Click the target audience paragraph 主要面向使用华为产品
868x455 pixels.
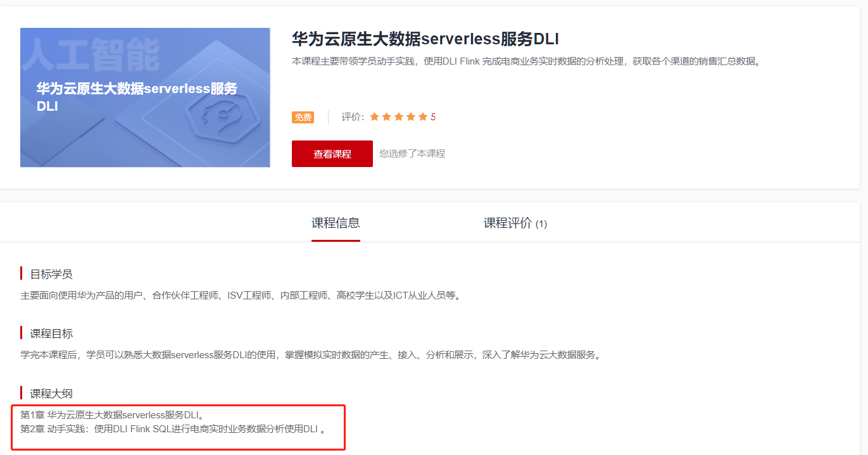click(241, 296)
